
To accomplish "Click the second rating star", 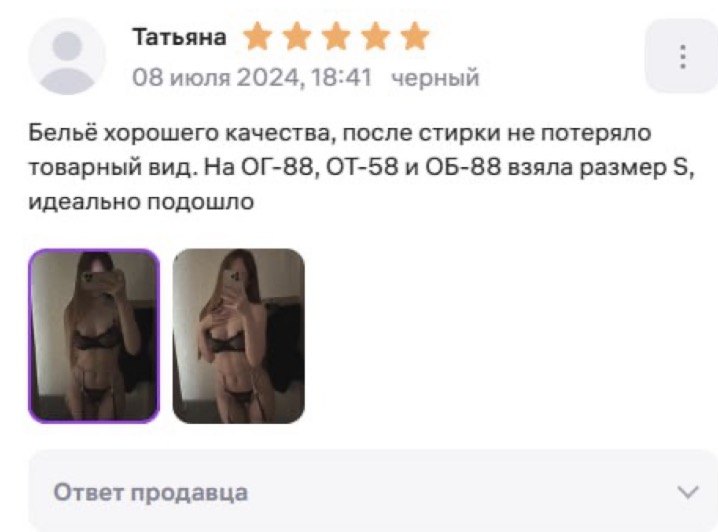I will click(x=297, y=37).
